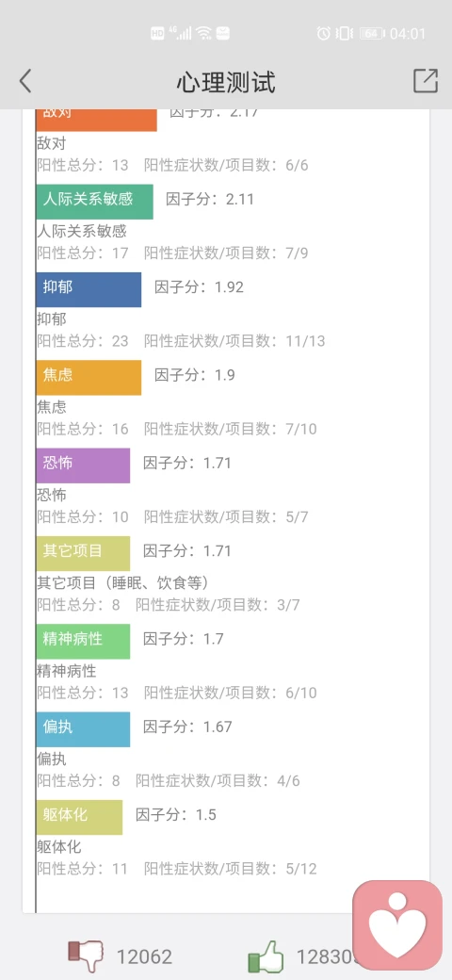Select the purple 恐怖 bar
Screen dimensions: 452x980
83,465
